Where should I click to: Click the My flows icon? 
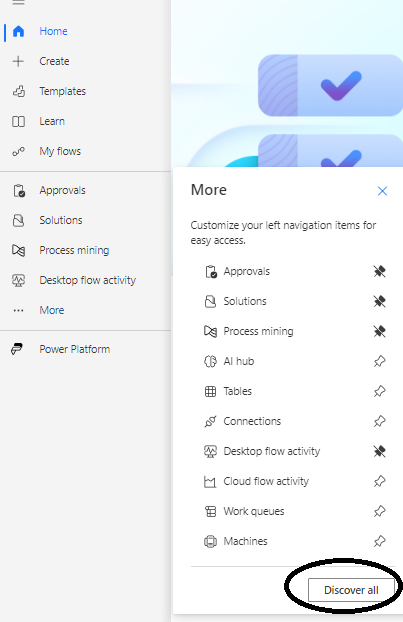pyautogui.click(x=18, y=152)
